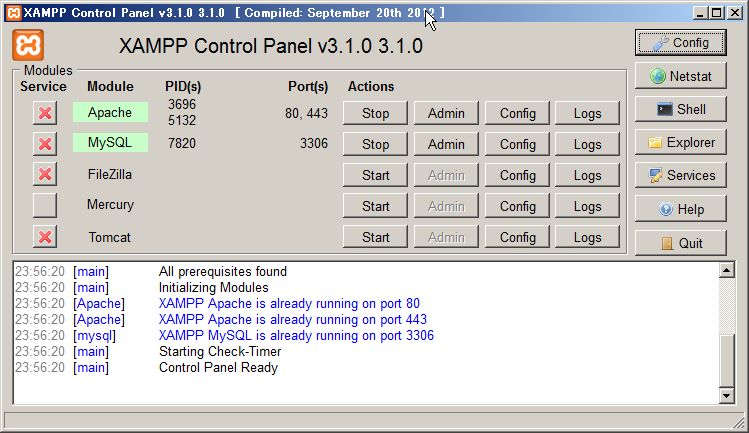The height and width of the screenshot is (433, 749).
Task: View the Mercury Logs menu
Action: (587, 206)
